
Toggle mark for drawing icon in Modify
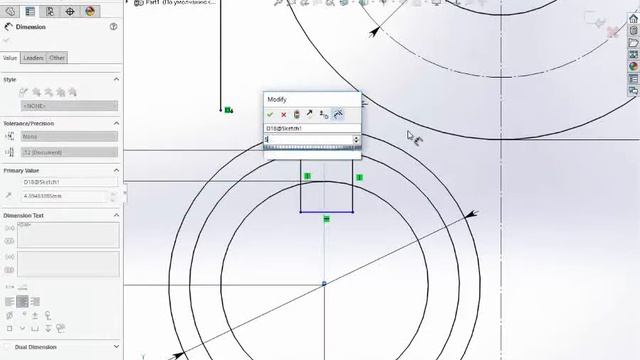click(338, 114)
